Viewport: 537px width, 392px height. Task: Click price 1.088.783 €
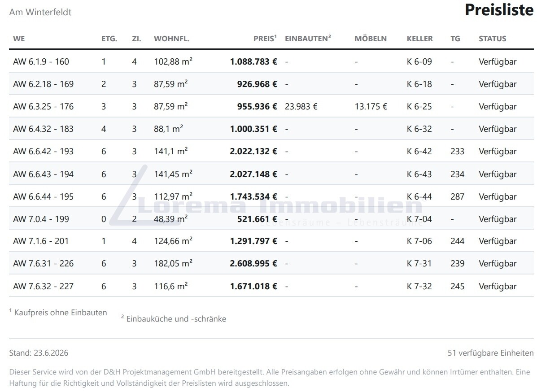click(253, 61)
